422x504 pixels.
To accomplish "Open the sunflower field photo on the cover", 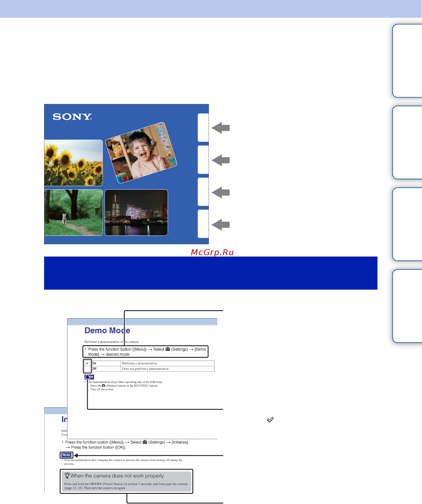I will [x=74, y=163].
